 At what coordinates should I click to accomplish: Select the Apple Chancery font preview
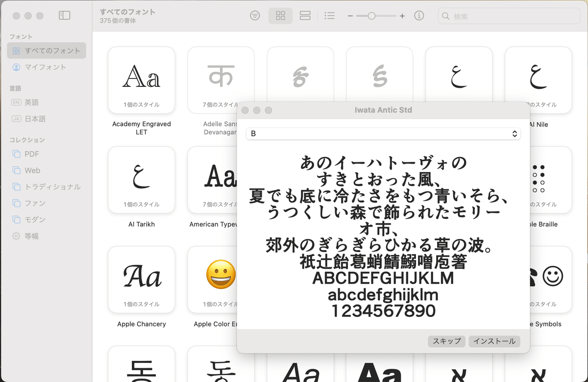141,280
